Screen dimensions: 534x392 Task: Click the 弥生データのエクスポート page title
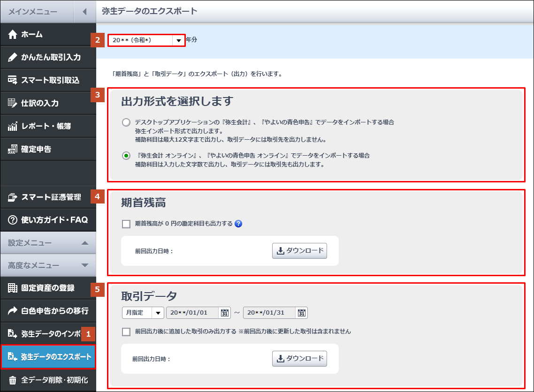tap(150, 11)
